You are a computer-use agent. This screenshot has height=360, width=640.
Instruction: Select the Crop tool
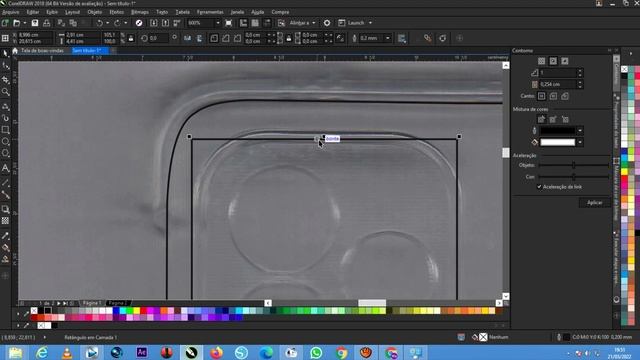[x=5, y=80]
